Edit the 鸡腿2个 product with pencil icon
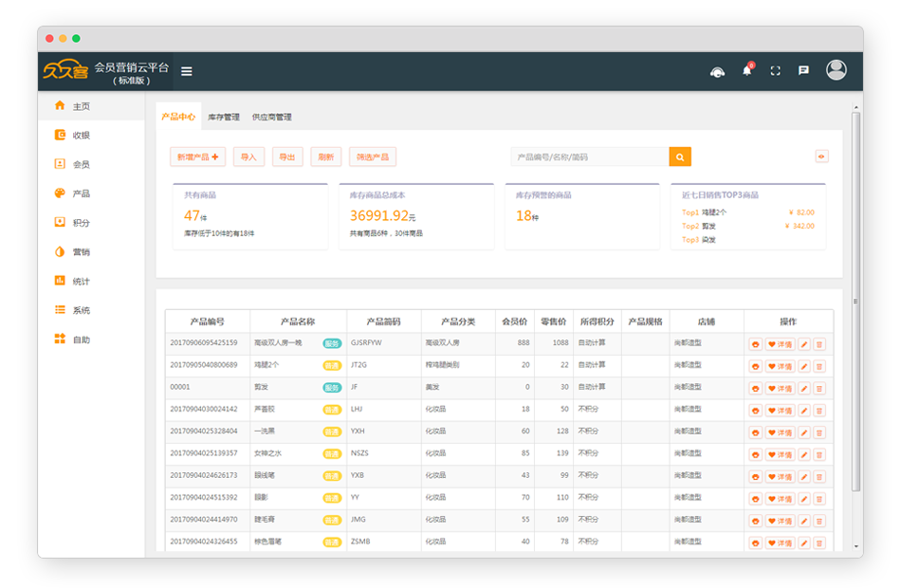The width and height of the screenshot is (901, 588). (804, 366)
